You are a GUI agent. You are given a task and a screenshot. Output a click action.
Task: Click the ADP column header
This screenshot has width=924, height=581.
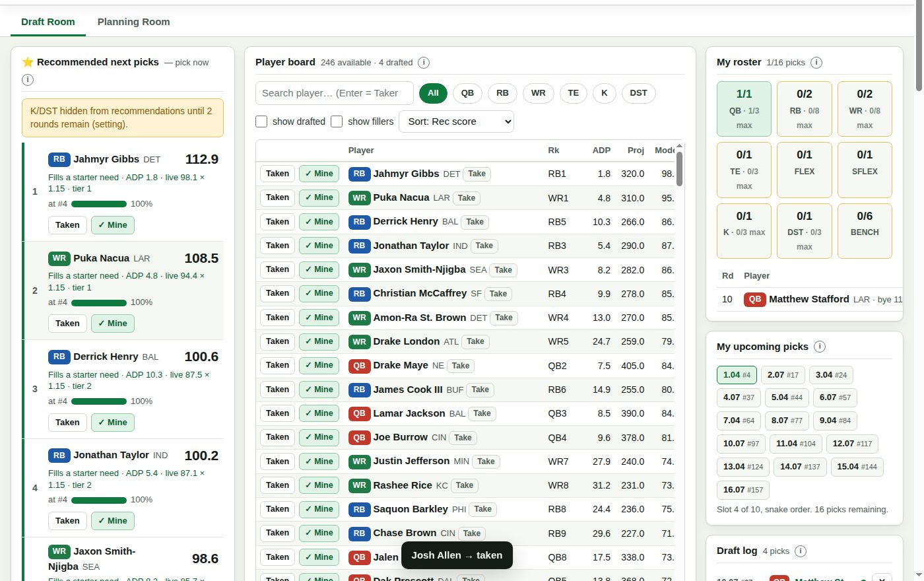point(601,151)
